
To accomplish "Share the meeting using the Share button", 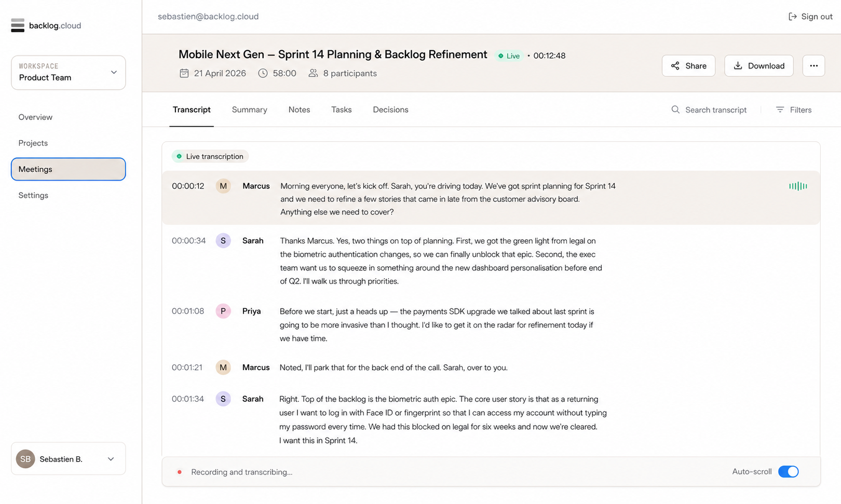I will [688, 66].
